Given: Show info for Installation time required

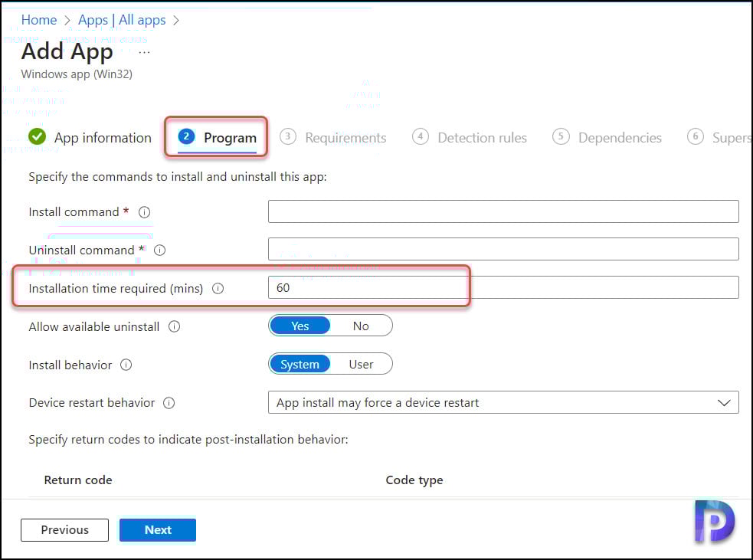Looking at the screenshot, I should click(218, 289).
